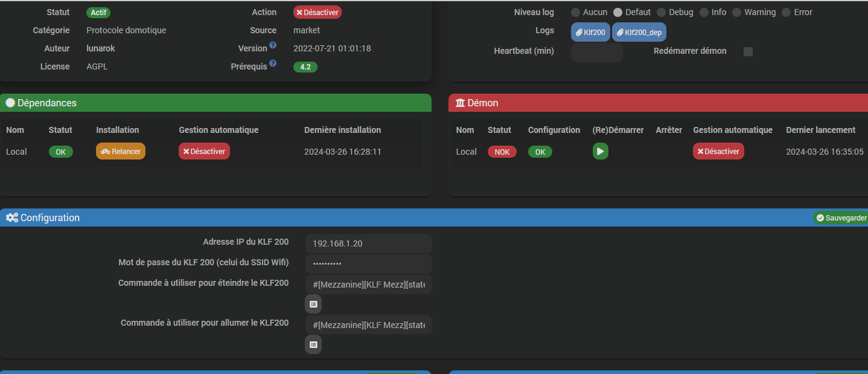
Task: Click the daemon NOK status badge
Action: [x=502, y=152]
